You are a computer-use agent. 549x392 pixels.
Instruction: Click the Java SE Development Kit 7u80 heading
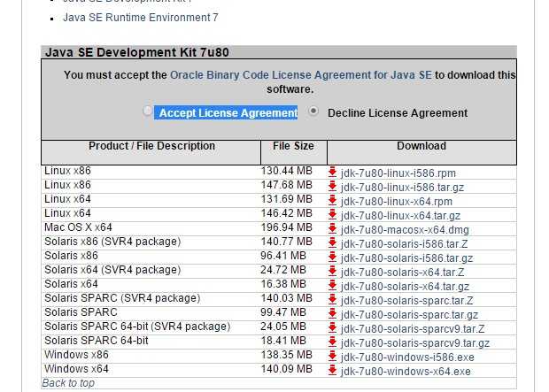(x=137, y=52)
